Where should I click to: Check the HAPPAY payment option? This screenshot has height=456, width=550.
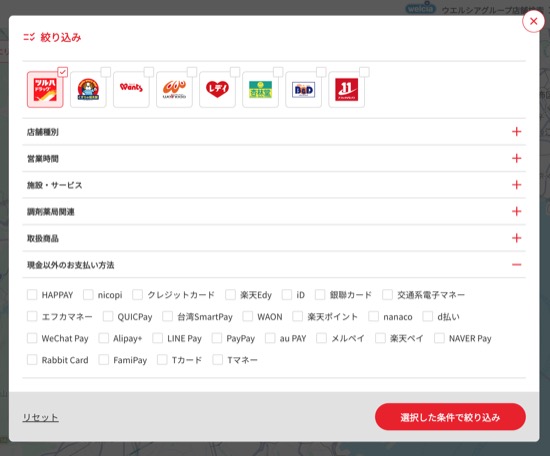click(32, 295)
